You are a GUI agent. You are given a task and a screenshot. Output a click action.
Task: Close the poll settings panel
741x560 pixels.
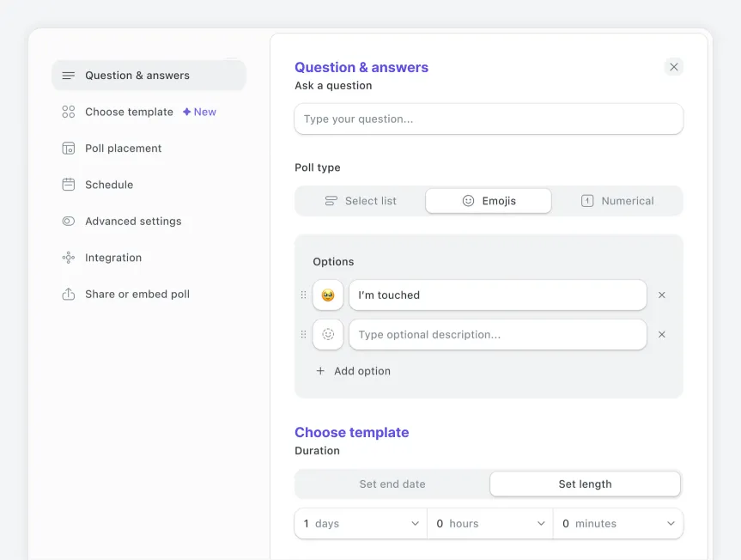point(674,67)
